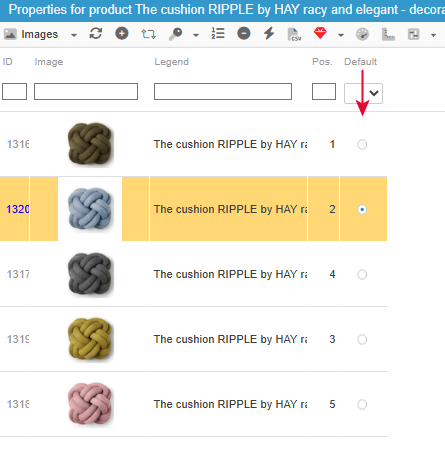The image size is (445, 453).
Task: Click legend text of row 1318
Action: pyautogui.click(x=230, y=404)
